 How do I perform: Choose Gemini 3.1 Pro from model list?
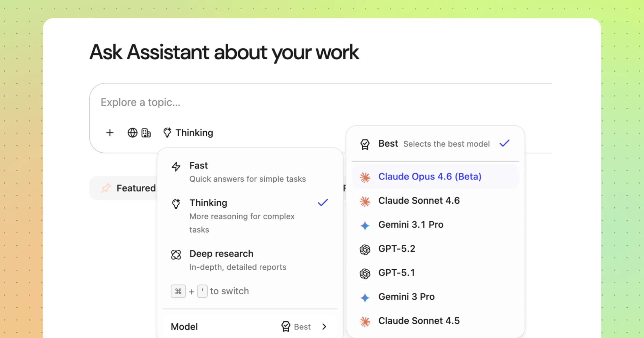pos(411,225)
